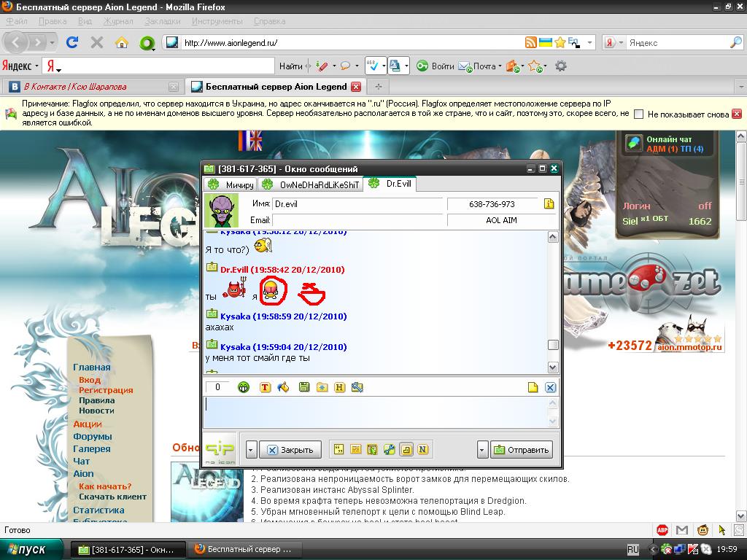Reload the page in Firefox

[72, 43]
